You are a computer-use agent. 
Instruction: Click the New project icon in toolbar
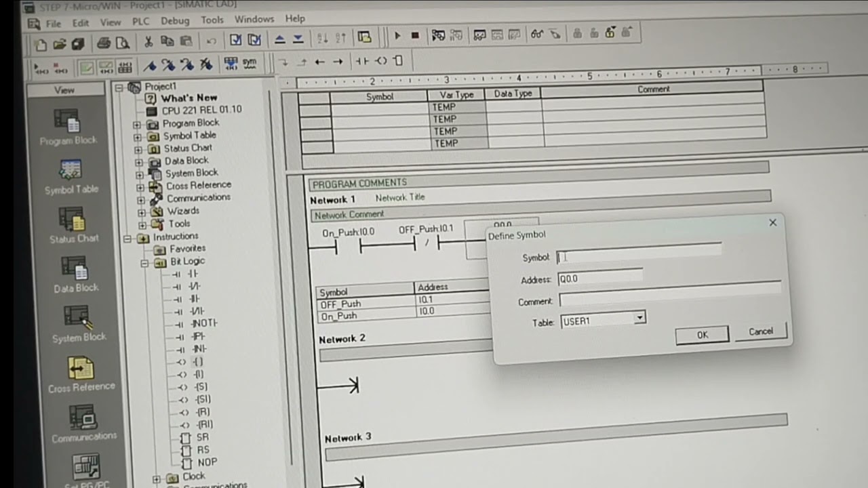click(41, 44)
